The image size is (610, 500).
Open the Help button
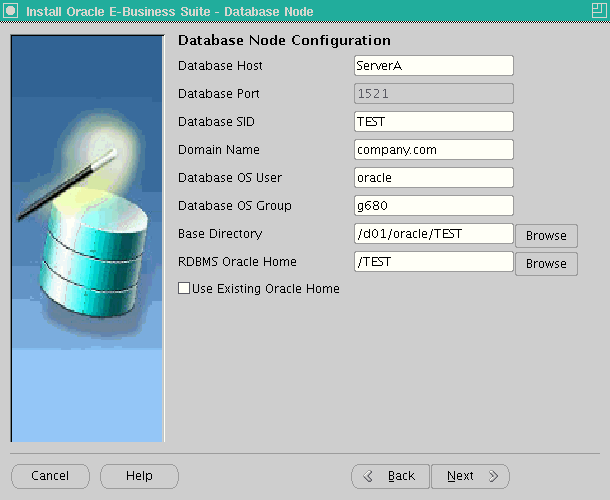coord(139,476)
